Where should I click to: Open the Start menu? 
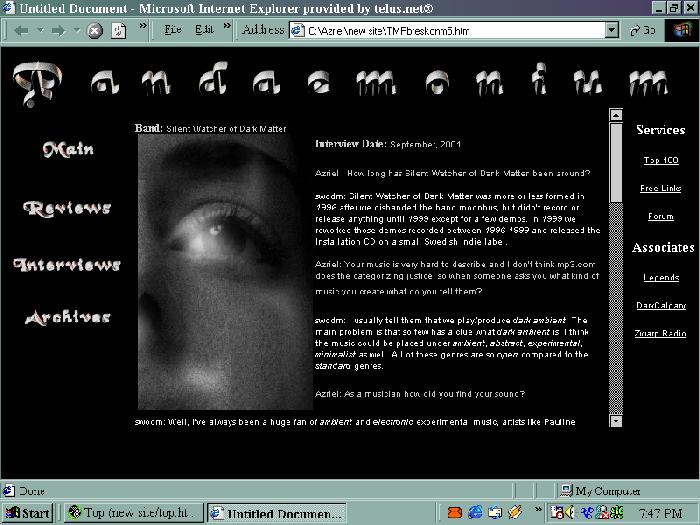point(28,513)
